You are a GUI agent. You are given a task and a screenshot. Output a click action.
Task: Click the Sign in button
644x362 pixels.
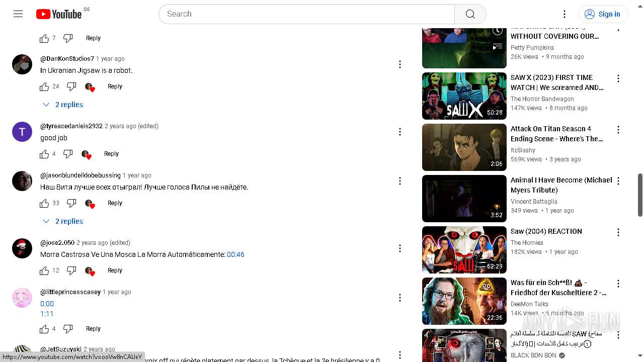point(603,14)
